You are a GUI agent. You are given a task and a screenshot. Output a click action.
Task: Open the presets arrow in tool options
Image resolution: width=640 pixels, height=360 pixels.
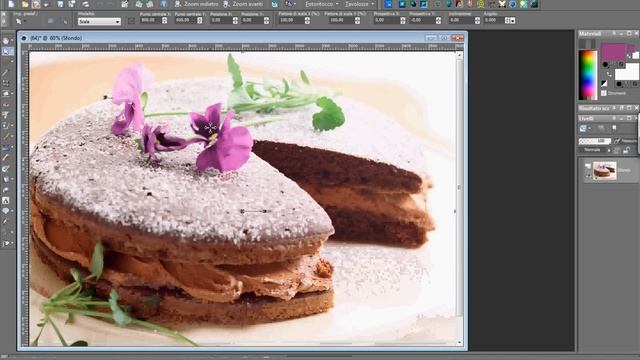pyautogui.click(x=24, y=21)
